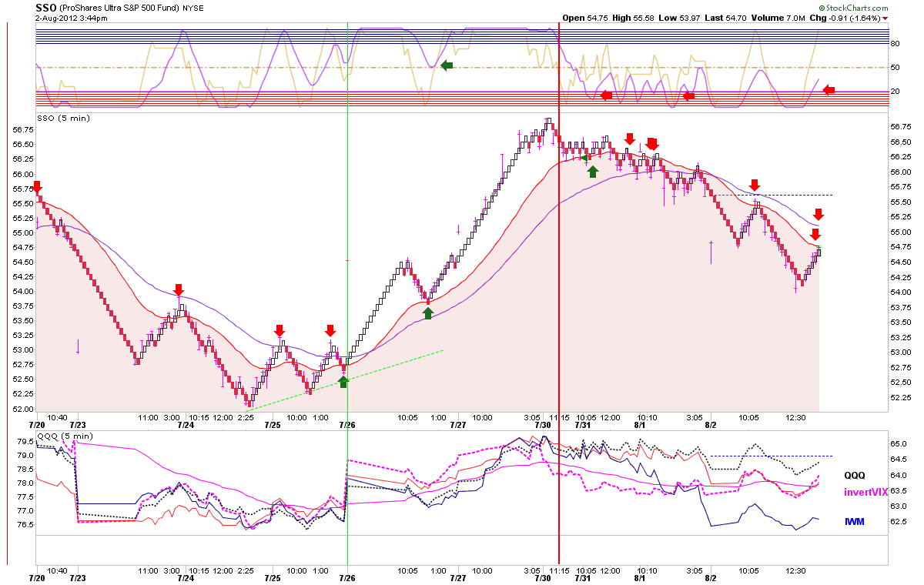924x585 pixels.
Task: Click the green up arrow at the 7/26 open
Action: tap(343, 380)
